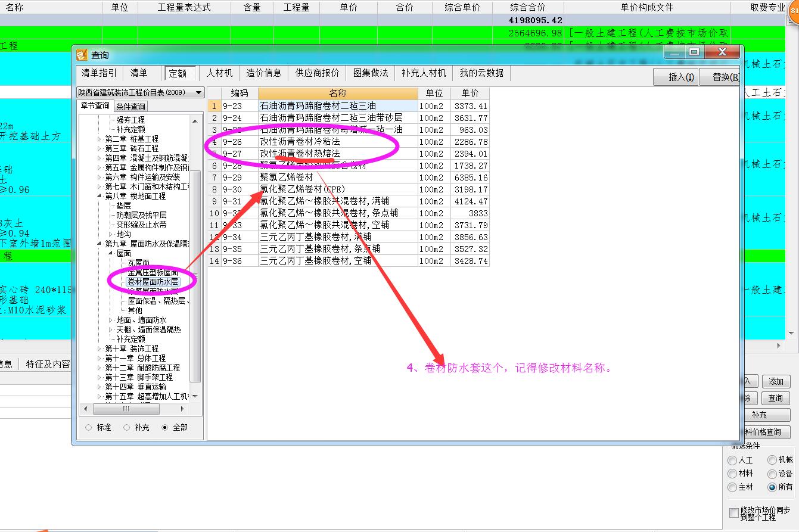Choose the 主材 filter radio button
This screenshot has width=799, height=532.
tap(732, 487)
